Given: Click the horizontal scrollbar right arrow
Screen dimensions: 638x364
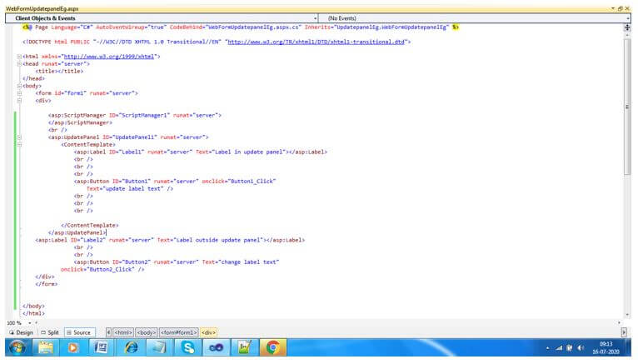Looking at the screenshot, I should pos(620,323).
